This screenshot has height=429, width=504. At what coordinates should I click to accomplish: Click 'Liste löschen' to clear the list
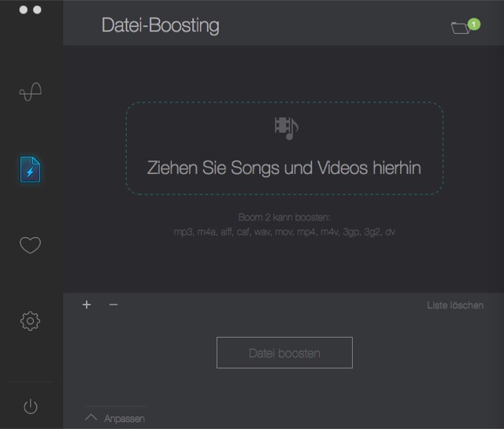pos(455,305)
